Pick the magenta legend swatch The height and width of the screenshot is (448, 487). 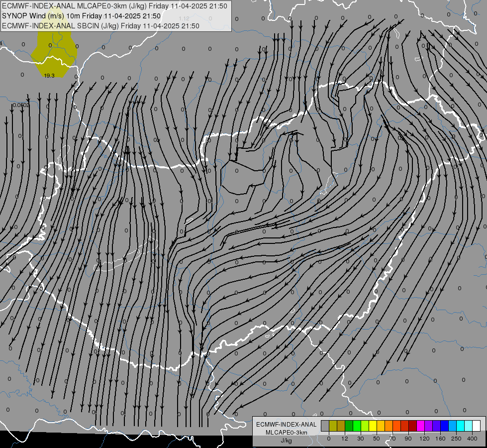421,426
